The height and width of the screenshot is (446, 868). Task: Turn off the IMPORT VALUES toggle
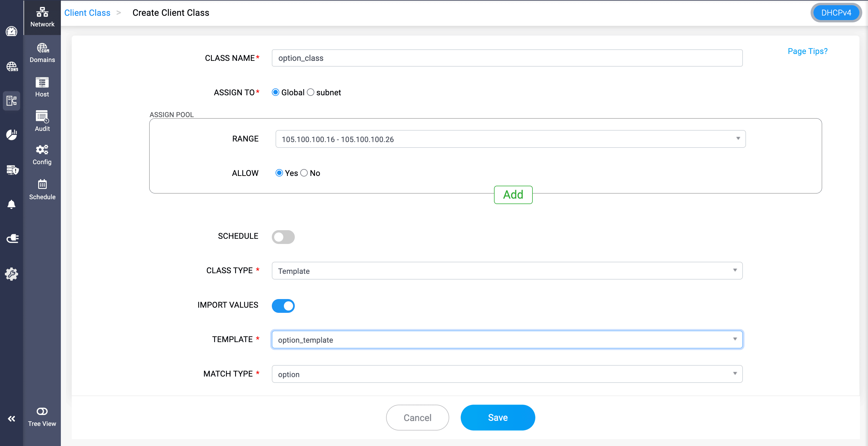(283, 306)
